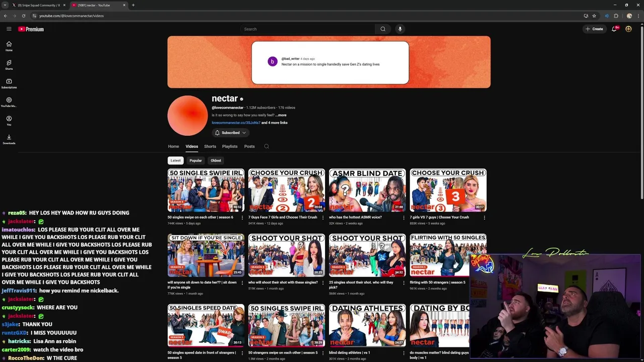Viewport: 644px width, 362px height.
Task: Sort videos by Oldest chip
Action: pyautogui.click(x=216, y=160)
